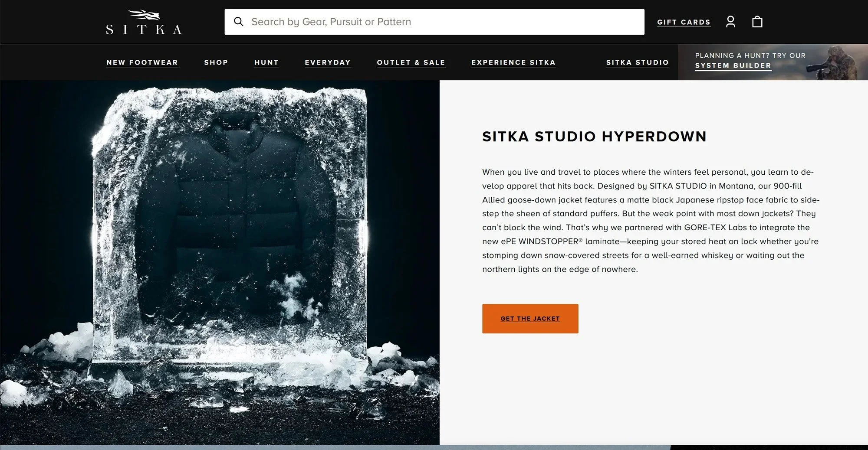Click the Sitka Studio Hyperdown heading

594,137
